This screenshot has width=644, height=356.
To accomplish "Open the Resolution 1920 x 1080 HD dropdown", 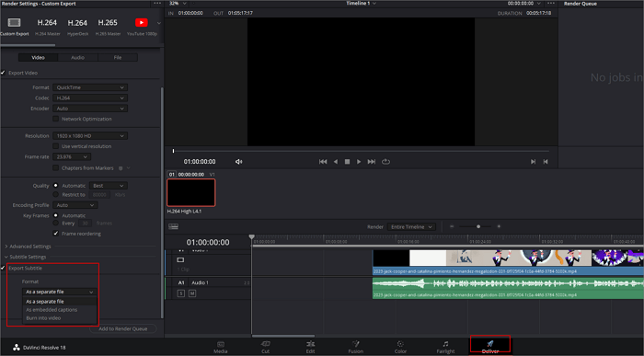I will [90, 135].
